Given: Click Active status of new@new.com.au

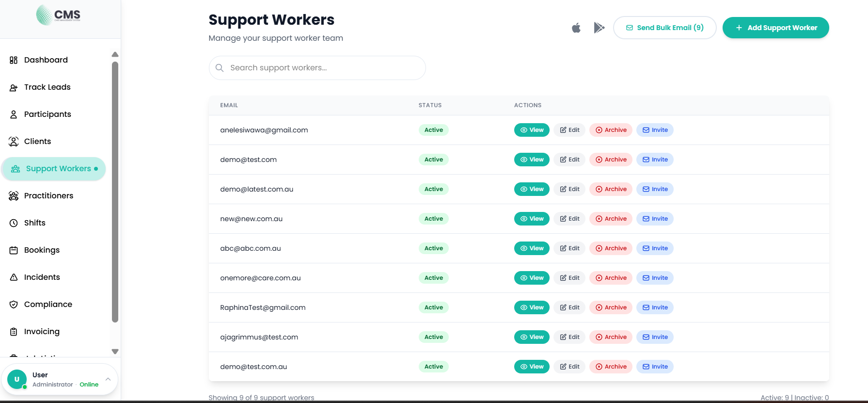Looking at the screenshot, I should point(434,219).
